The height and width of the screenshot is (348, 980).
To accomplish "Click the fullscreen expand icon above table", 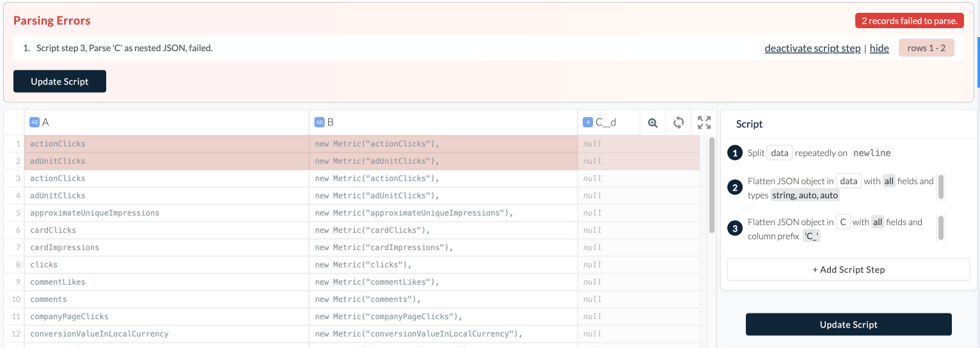I will (x=704, y=123).
